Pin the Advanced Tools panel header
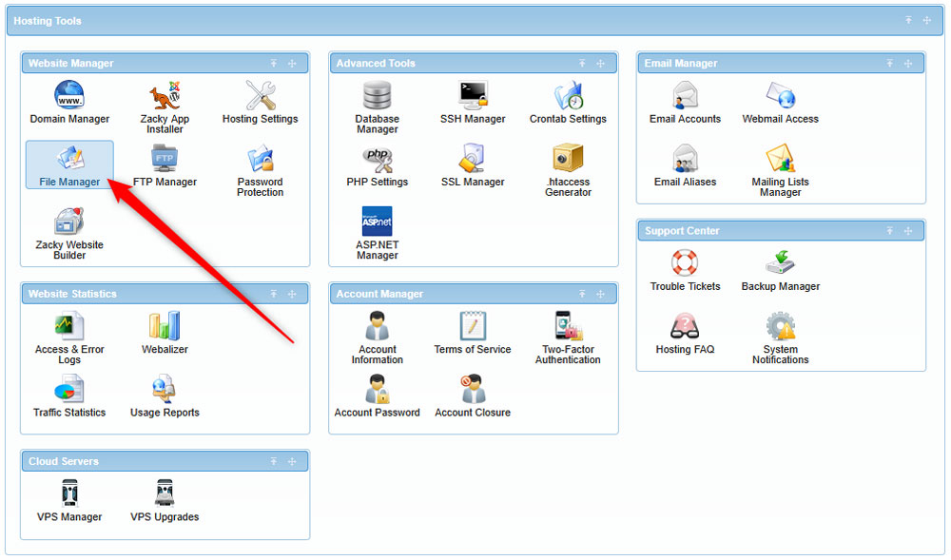 [582, 63]
